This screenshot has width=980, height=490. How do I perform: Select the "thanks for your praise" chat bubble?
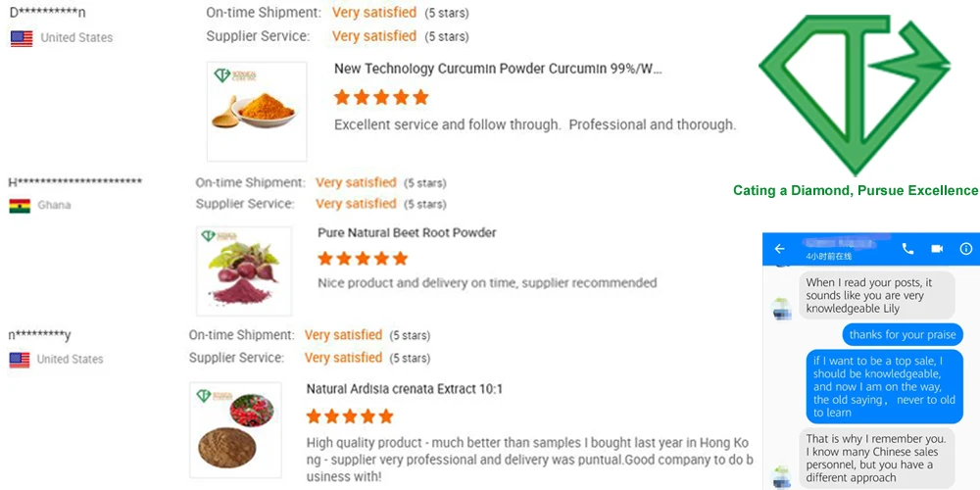(x=903, y=335)
